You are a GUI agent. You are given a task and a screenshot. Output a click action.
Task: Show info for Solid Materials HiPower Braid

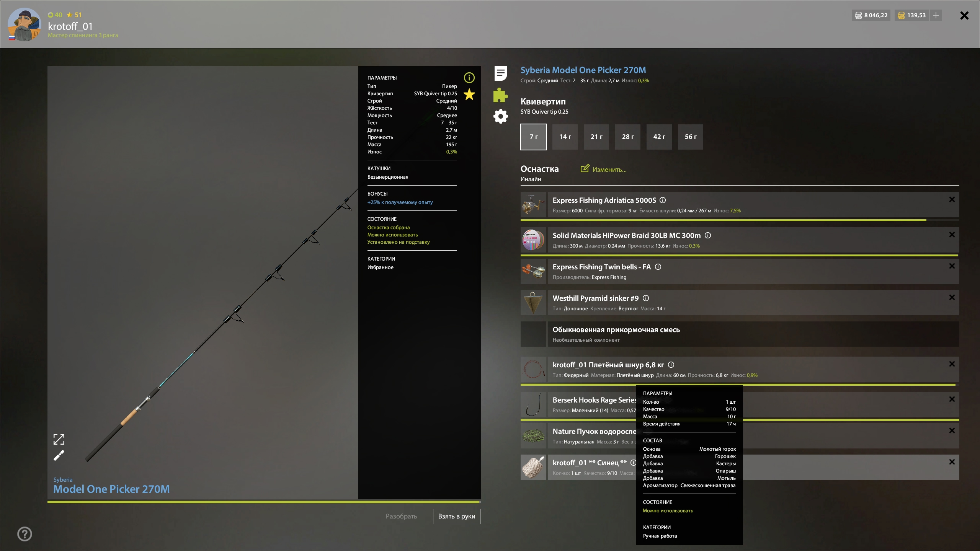coord(708,235)
